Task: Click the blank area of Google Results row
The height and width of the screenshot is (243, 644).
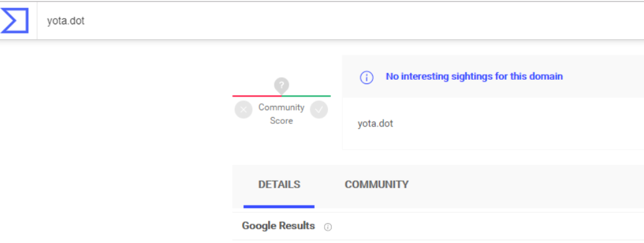Action: tap(485, 226)
